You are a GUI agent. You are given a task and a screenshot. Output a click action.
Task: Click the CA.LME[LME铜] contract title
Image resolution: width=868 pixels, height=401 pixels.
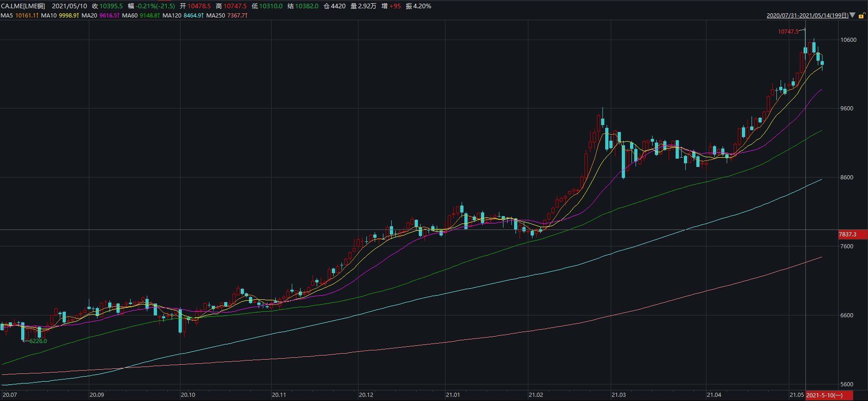[x=23, y=6]
